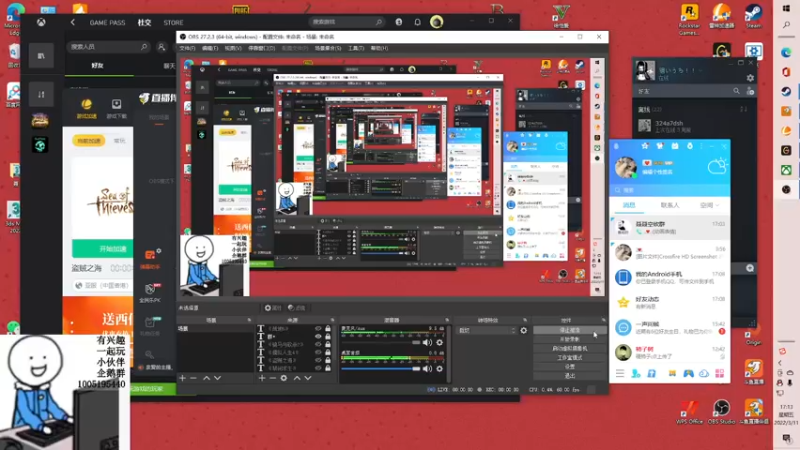Toggle lock of 模拟人生4 source

click(328, 352)
